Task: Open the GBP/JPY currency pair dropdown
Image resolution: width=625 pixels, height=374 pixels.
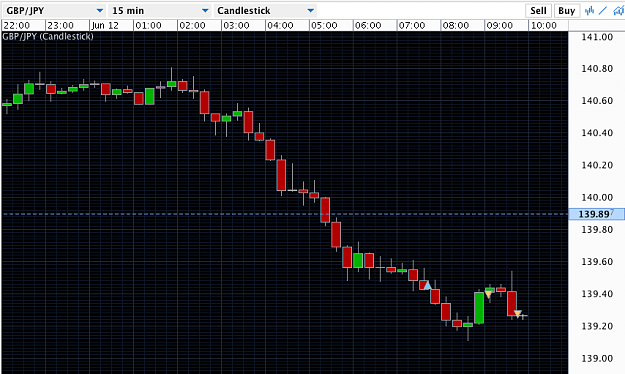Action: (55, 11)
